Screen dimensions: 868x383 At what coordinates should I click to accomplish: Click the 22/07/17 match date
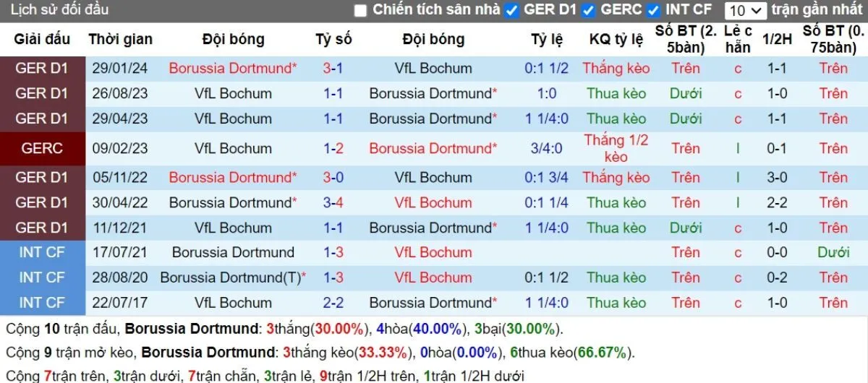(x=120, y=303)
